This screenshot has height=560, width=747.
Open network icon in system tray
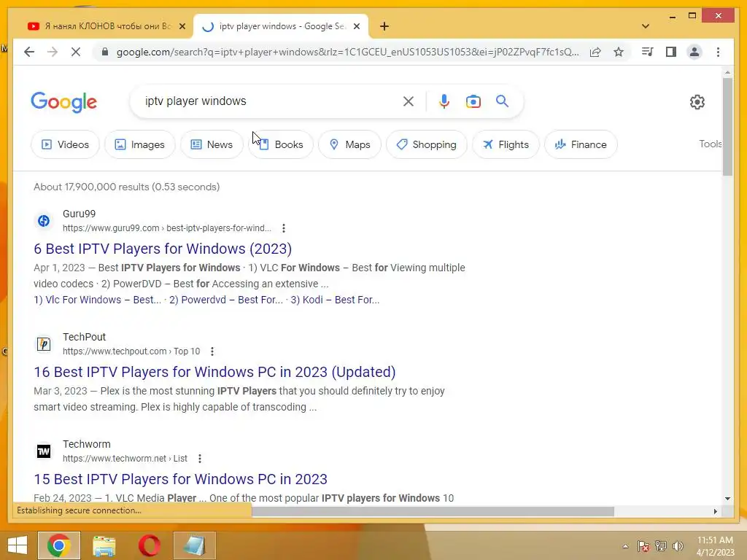[660, 546]
